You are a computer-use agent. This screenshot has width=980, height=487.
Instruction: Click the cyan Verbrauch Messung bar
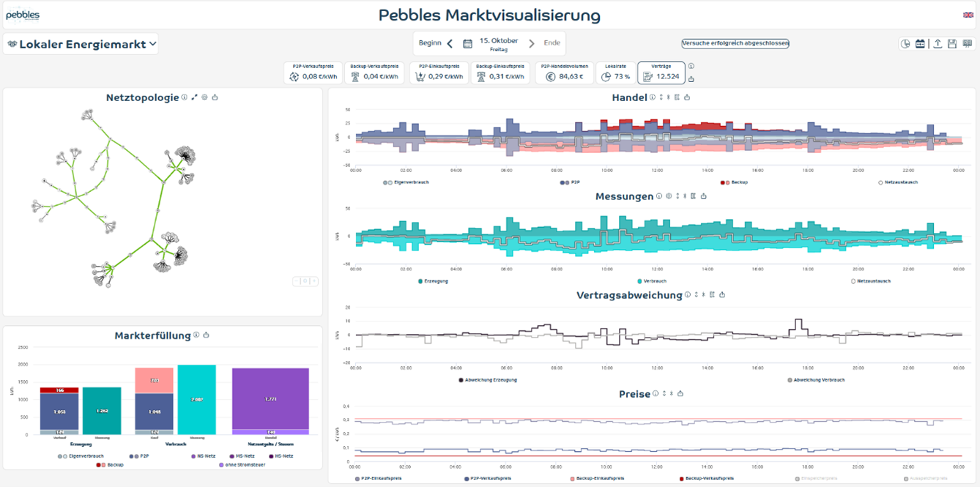click(197, 400)
